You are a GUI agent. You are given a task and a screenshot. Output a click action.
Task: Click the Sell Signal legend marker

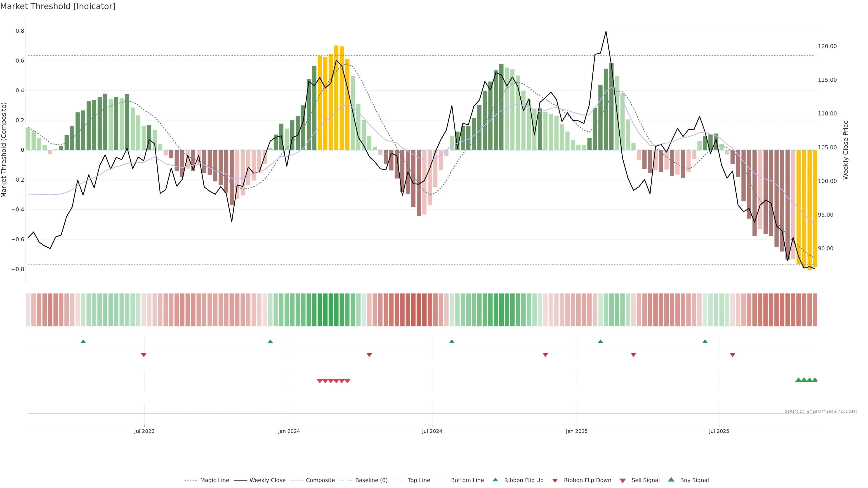point(622,480)
